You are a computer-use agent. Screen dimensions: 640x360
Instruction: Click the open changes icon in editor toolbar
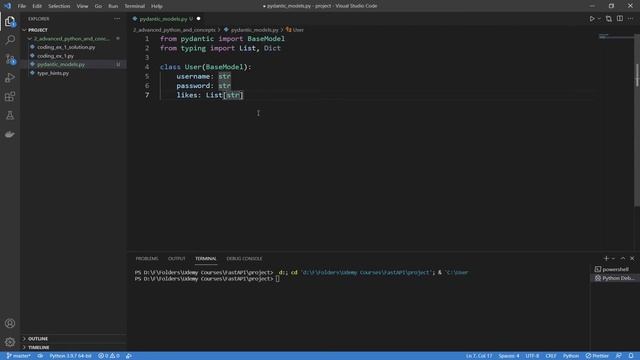click(x=609, y=19)
